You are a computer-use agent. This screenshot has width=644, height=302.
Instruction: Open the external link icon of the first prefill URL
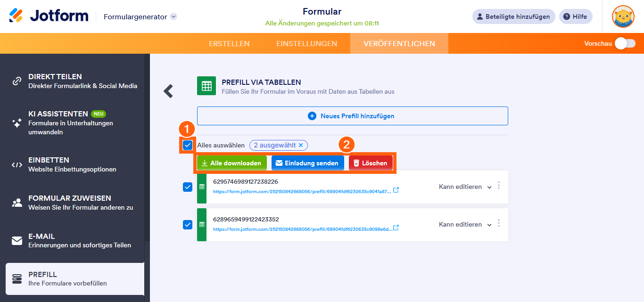tap(396, 190)
